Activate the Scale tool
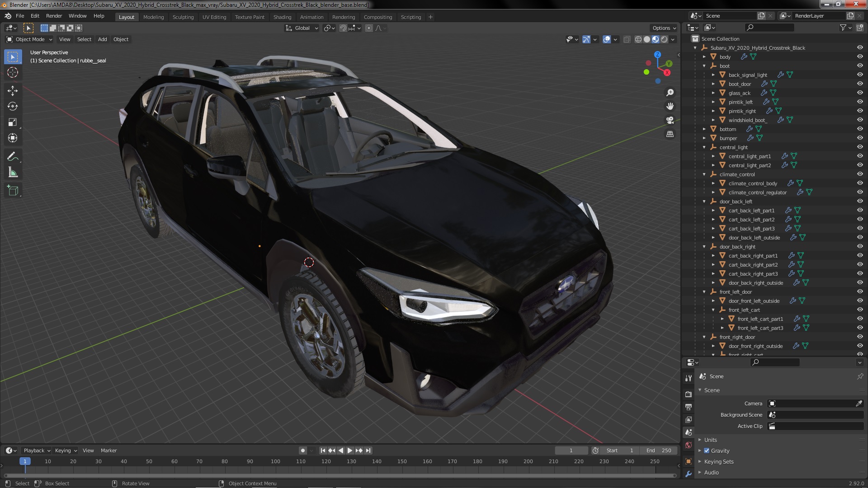Viewport: 868px width, 488px height. point(13,122)
